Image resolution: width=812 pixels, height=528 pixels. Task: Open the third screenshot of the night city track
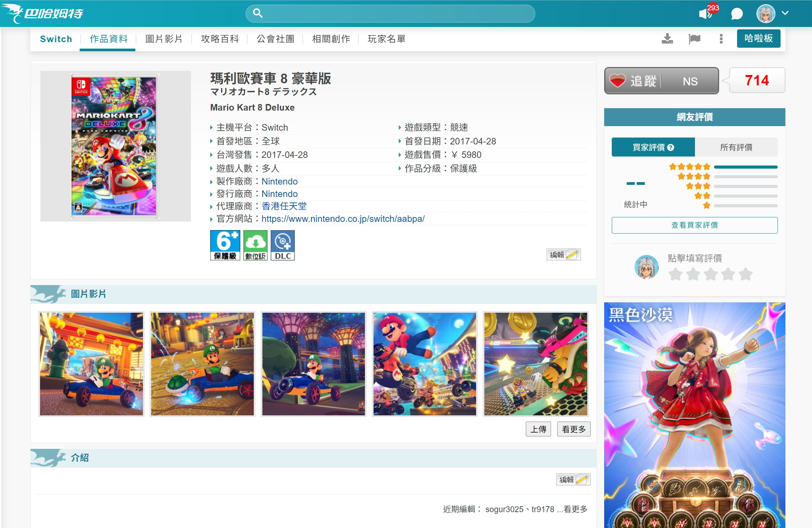(313, 364)
